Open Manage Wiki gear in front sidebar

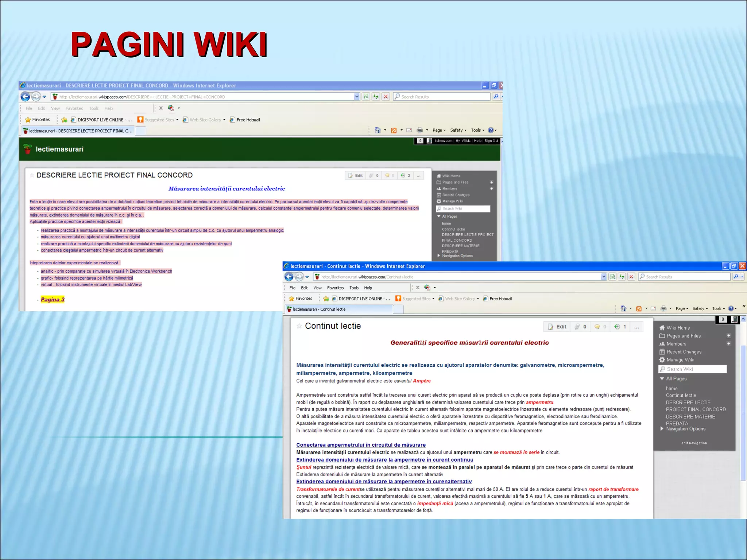pyautogui.click(x=662, y=360)
